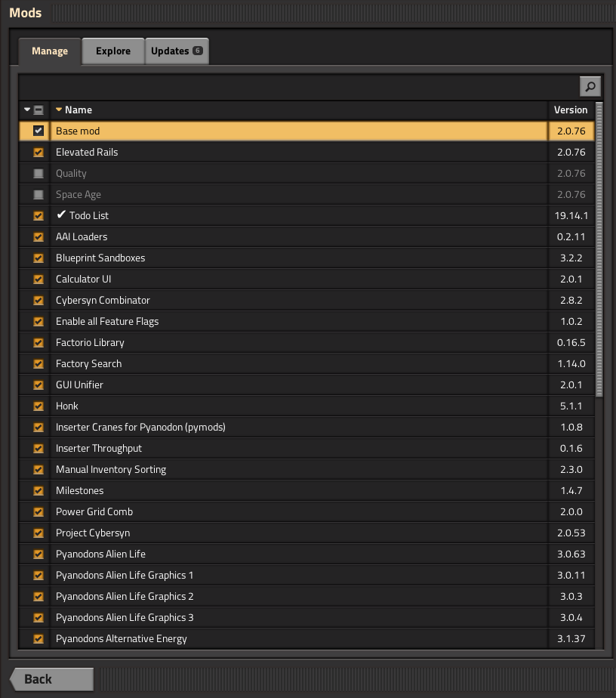This screenshot has height=698, width=616.
Task: Select the Quality mod name
Action: (x=71, y=173)
